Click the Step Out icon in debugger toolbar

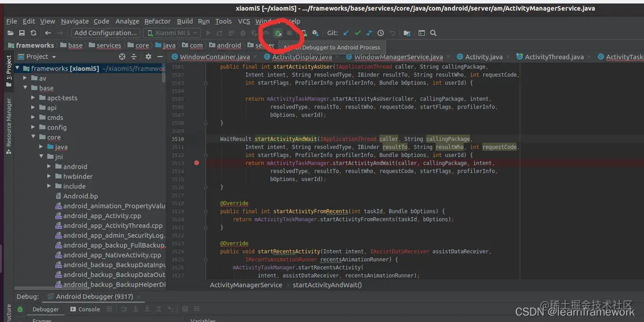pyautogui.click(x=159, y=309)
